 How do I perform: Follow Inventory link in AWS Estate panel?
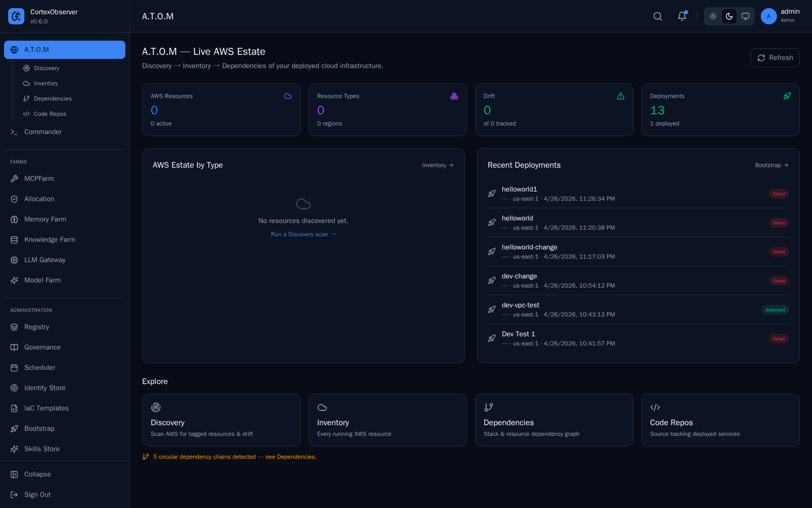pyautogui.click(x=438, y=165)
